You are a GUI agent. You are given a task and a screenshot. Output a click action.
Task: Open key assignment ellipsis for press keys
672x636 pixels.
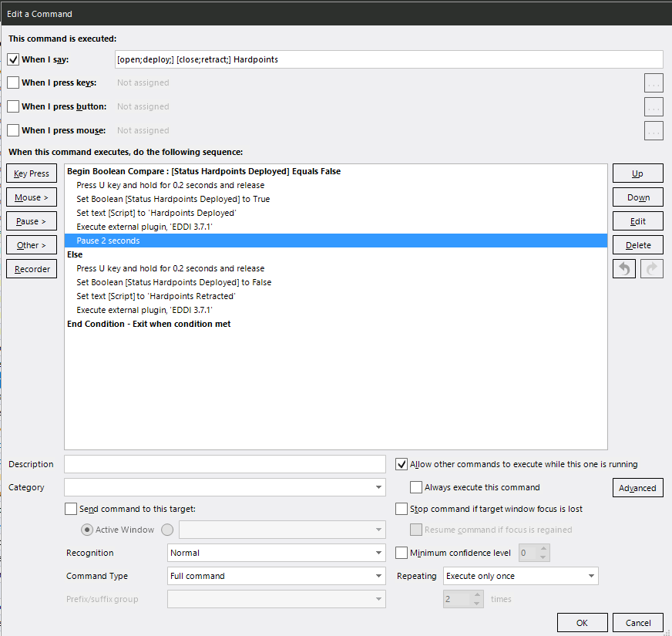[654, 82]
